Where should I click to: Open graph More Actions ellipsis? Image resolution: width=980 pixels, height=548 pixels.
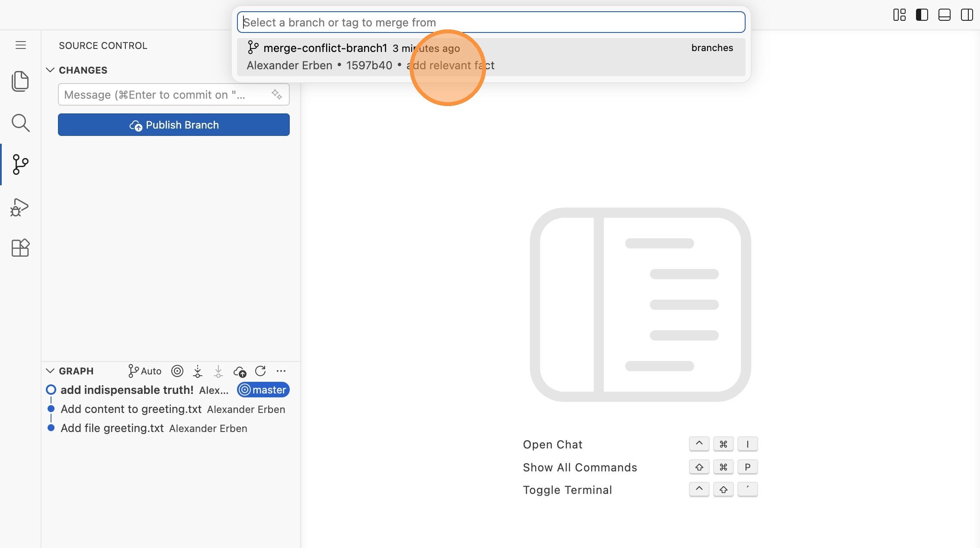(281, 371)
